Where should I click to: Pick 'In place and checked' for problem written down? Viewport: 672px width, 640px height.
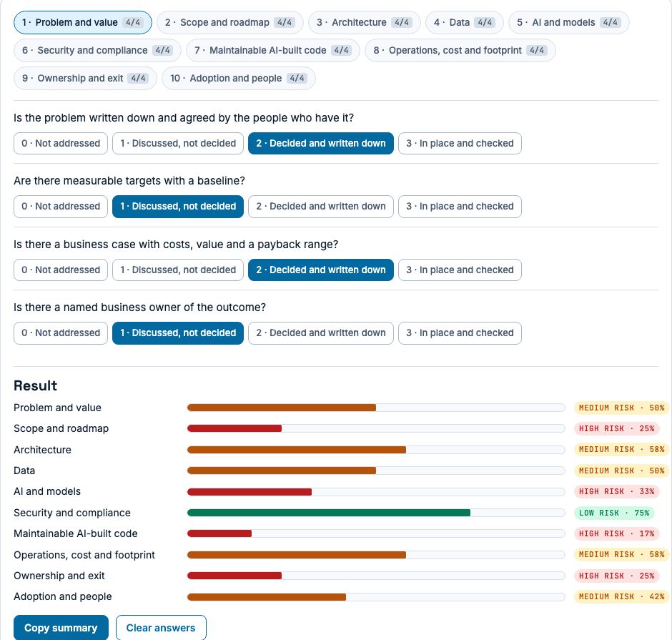coord(460,143)
